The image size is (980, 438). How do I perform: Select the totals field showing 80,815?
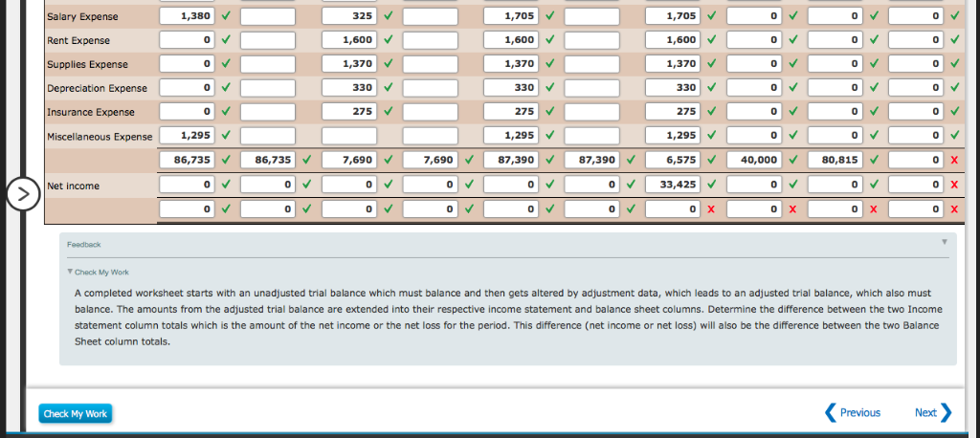(x=835, y=160)
